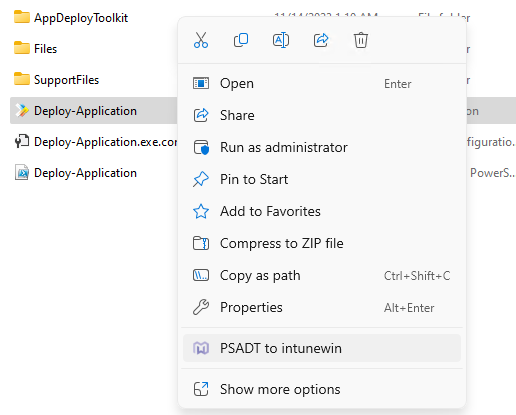Click the PSADT to intunewin purple icon

click(201, 348)
